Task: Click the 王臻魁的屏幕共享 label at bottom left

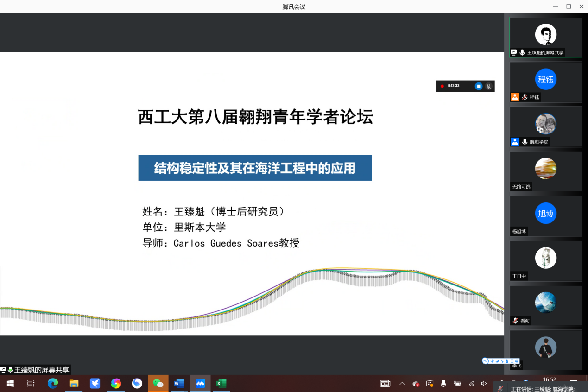Action: pos(42,370)
